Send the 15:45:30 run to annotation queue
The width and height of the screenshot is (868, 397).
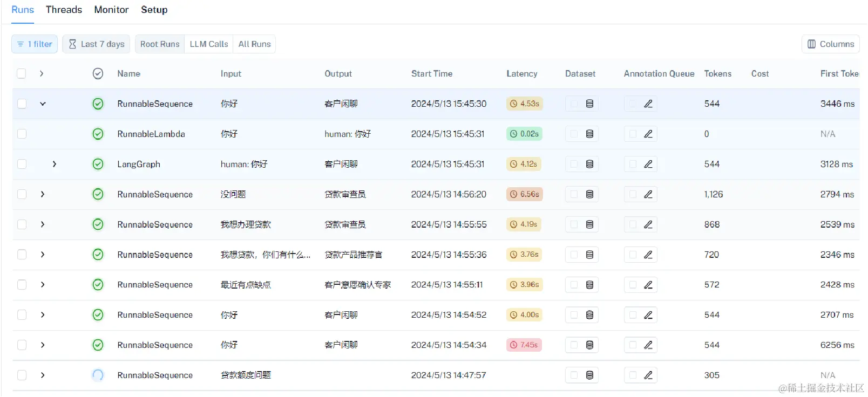[x=648, y=104]
